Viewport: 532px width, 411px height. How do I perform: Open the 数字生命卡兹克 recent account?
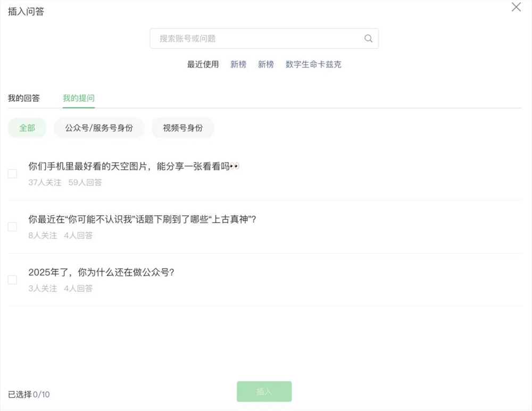point(313,64)
